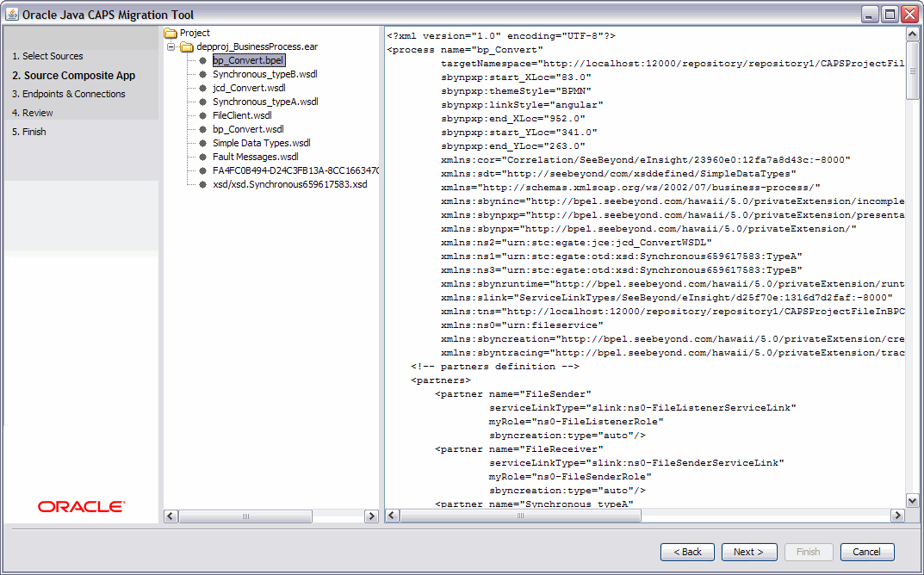Click the XML panel vertical scrollbar thumb
Screen dimensions: 924x575
pyautogui.click(x=912, y=71)
